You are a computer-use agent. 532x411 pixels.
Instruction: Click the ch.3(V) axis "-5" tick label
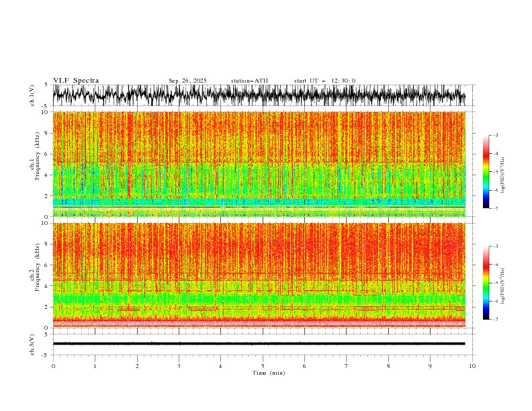pyautogui.click(x=45, y=355)
